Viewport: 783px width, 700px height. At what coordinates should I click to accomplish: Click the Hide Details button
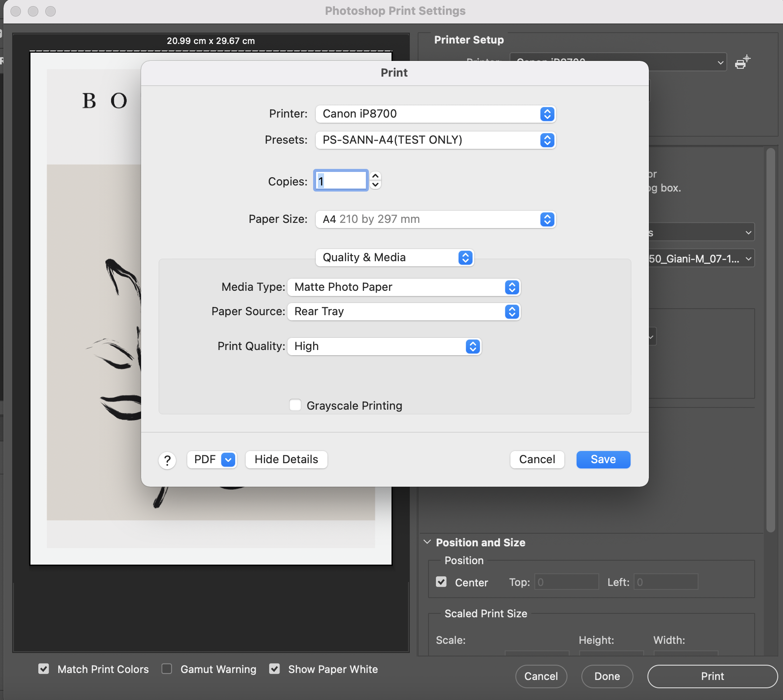click(286, 460)
